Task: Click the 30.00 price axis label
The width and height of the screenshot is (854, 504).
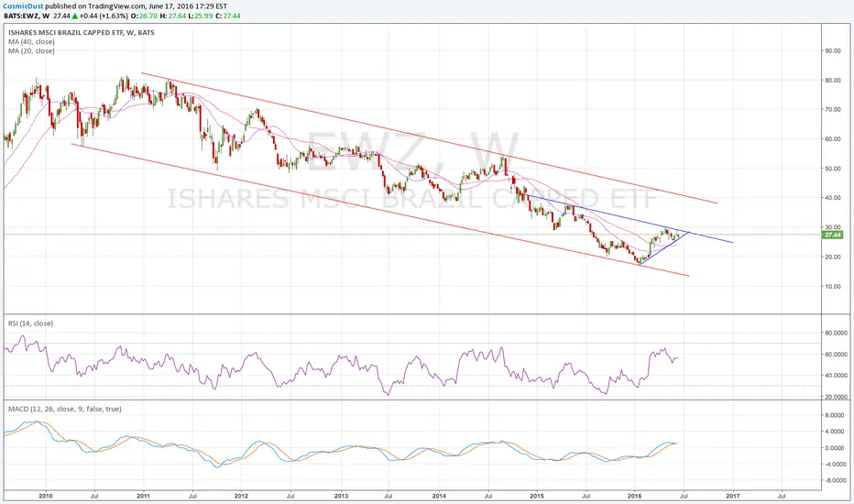Action: [833, 227]
